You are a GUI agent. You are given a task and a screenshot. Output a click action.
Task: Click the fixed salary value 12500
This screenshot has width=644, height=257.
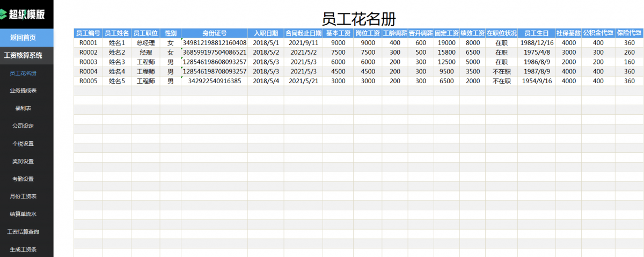(447, 62)
